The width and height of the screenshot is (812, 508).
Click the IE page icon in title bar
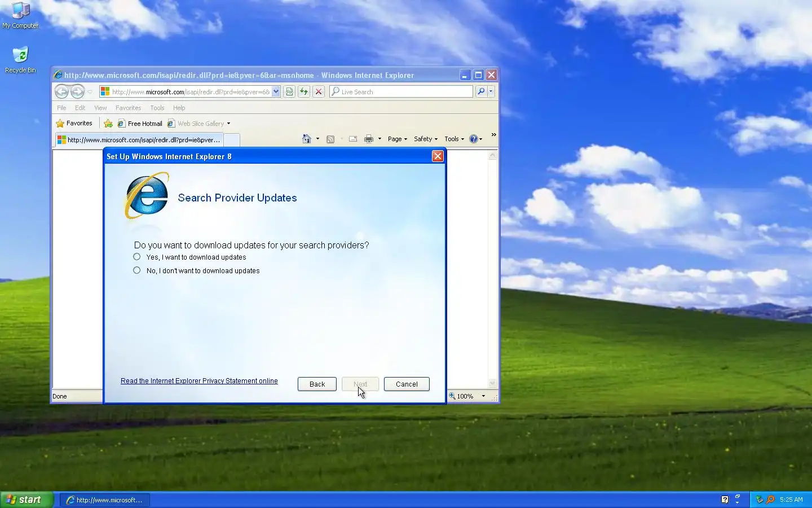[x=58, y=75]
